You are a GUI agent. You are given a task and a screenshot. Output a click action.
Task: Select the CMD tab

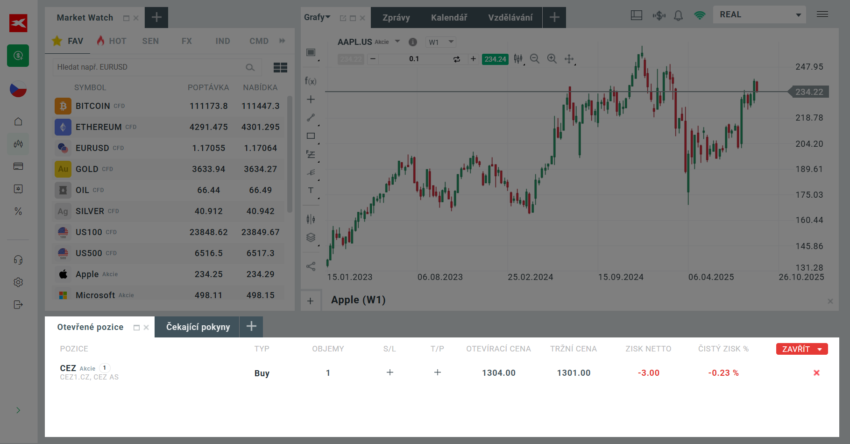[259, 41]
